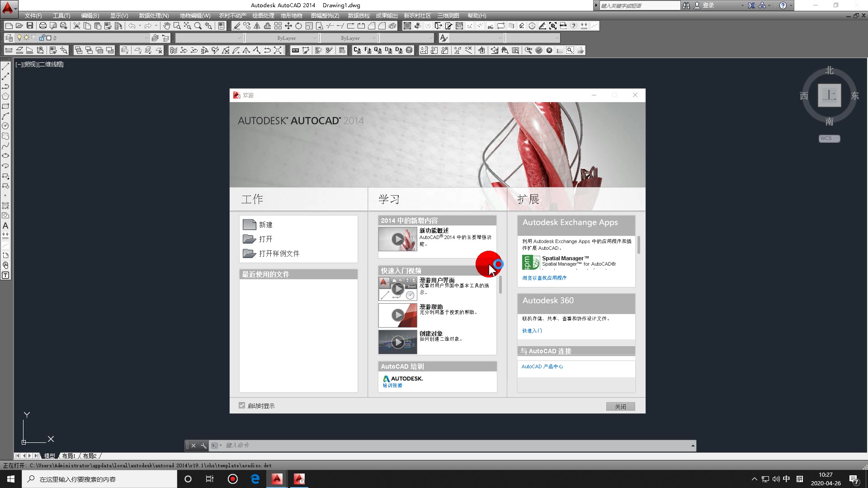This screenshot has height=488, width=868.
Task: Click the Text Style A icon
Action: [443, 38]
